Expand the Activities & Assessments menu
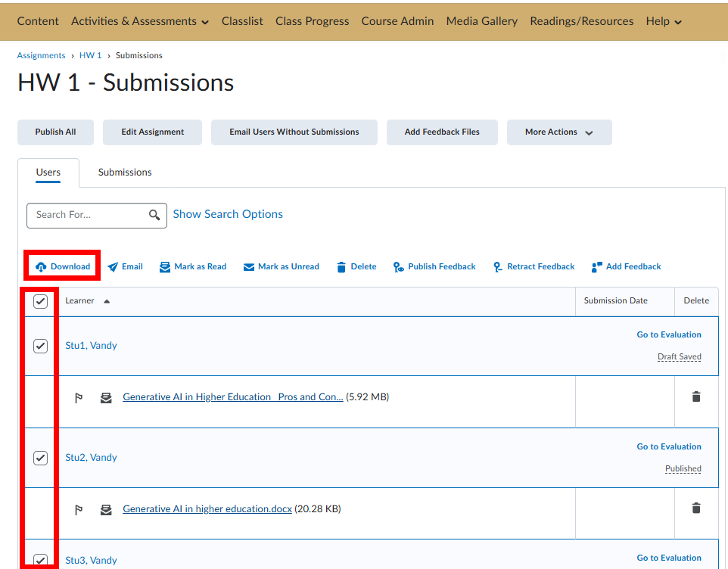 (139, 21)
